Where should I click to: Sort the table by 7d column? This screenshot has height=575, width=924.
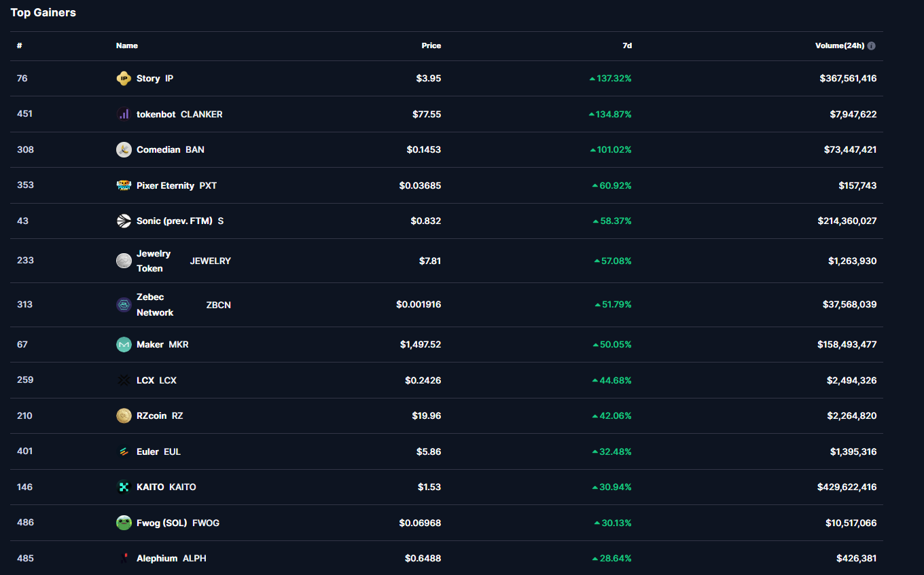pos(627,46)
